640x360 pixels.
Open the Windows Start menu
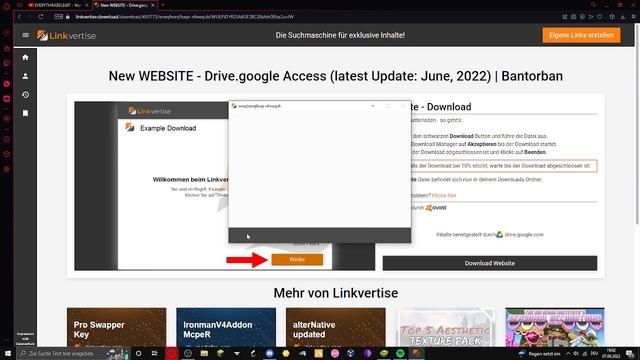click(x=8, y=353)
